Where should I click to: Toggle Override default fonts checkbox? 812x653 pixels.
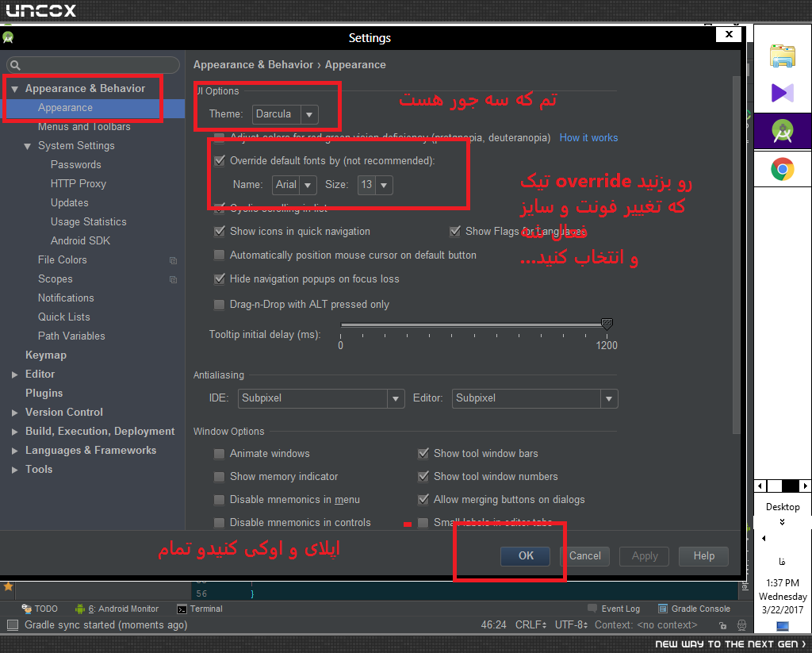220,160
